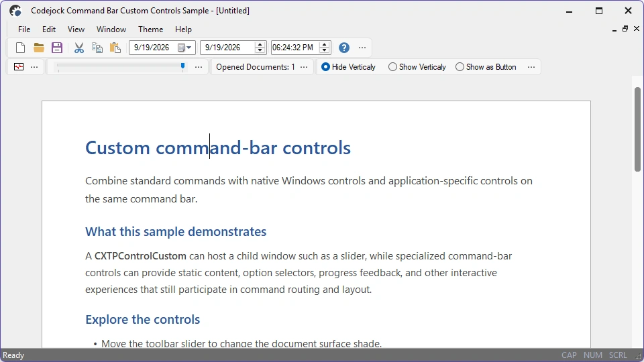Expand slider toolbar overflow options
This screenshot has width=644, height=362.
point(199,67)
